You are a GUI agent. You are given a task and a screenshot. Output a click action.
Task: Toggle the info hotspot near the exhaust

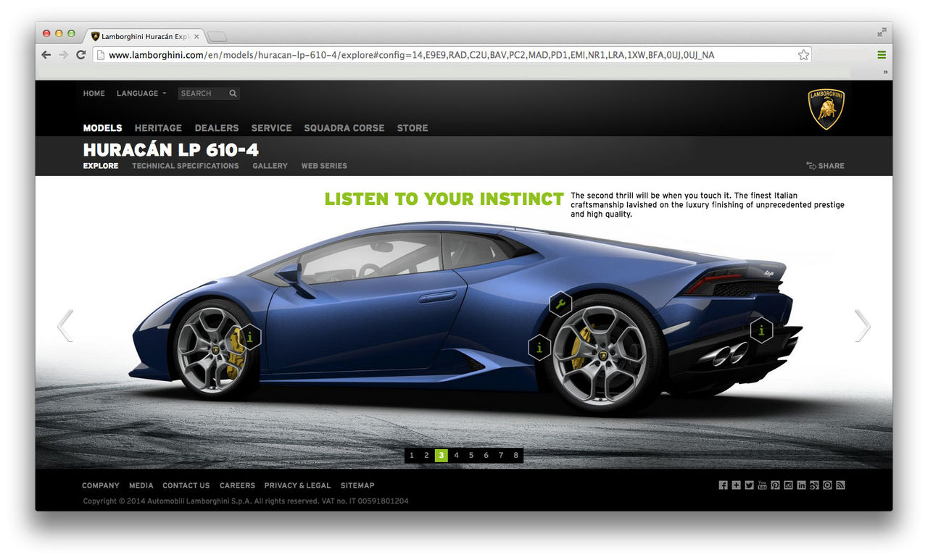coord(761,330)
